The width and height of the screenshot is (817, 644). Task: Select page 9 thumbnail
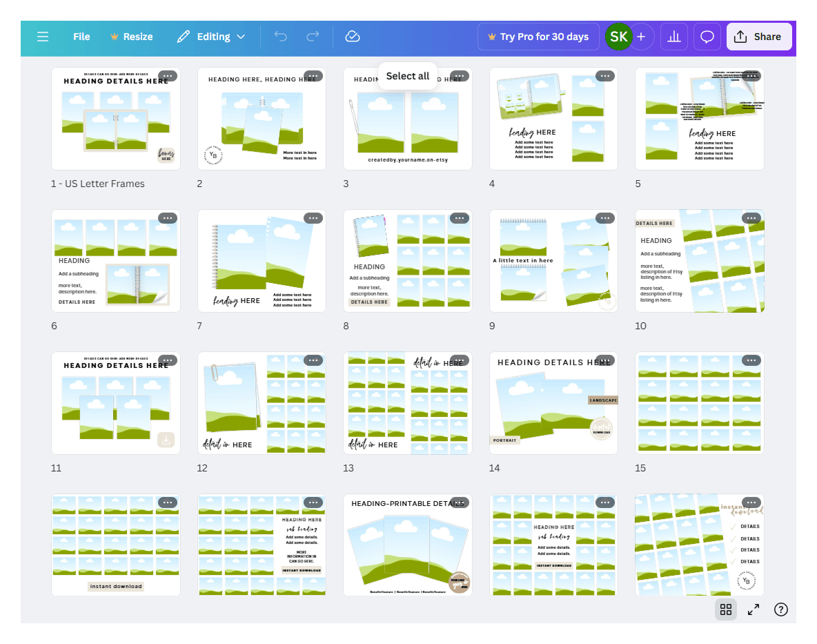(x=553, y=261)
